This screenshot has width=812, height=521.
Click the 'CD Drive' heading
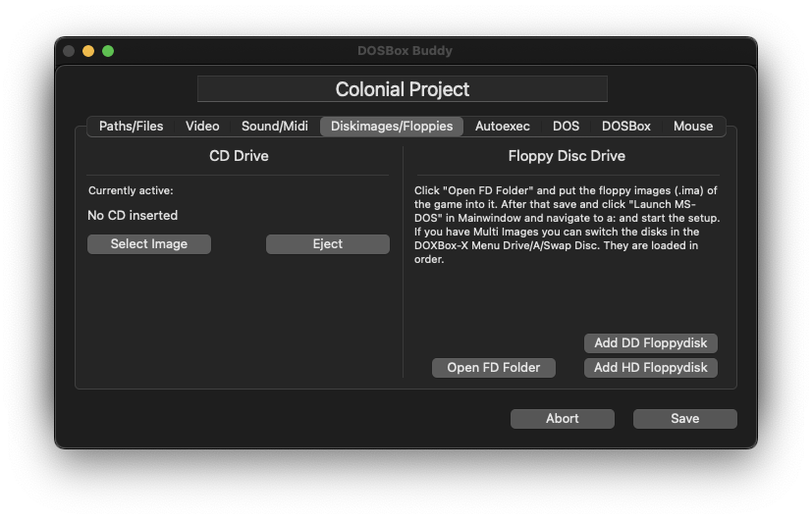[x=239, y=156]
